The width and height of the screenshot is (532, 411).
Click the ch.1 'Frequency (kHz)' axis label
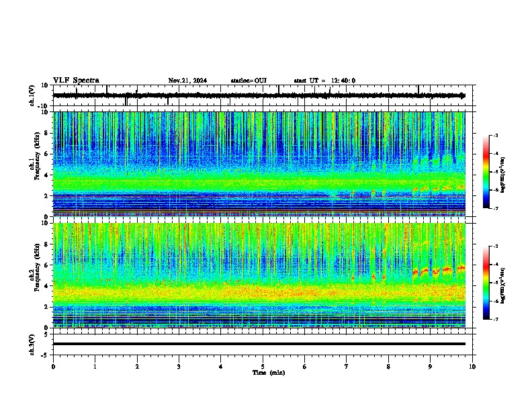coord(38,156)
